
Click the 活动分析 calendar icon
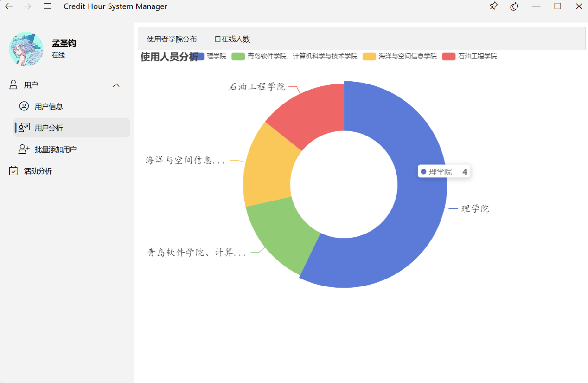click(x=13, y=171)
